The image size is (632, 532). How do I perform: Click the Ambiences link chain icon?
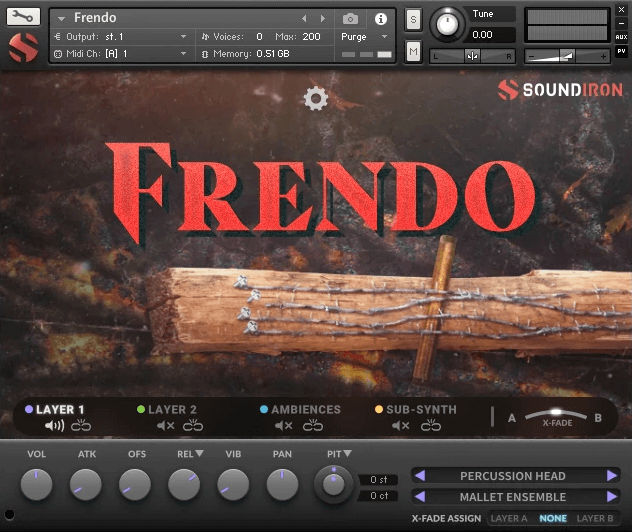[x=313, y=426]
